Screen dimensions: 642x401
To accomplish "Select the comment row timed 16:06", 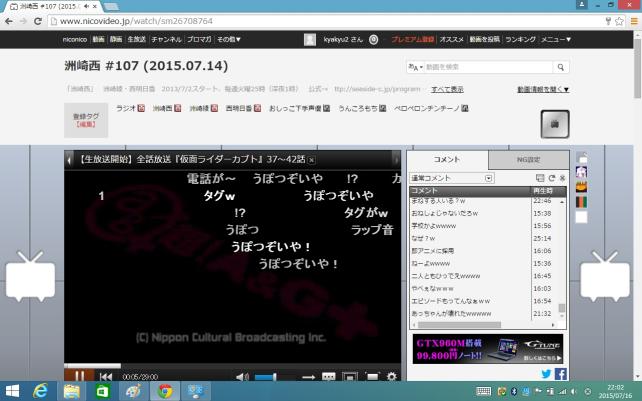I will pyautogui.click(x=484, y=251).
